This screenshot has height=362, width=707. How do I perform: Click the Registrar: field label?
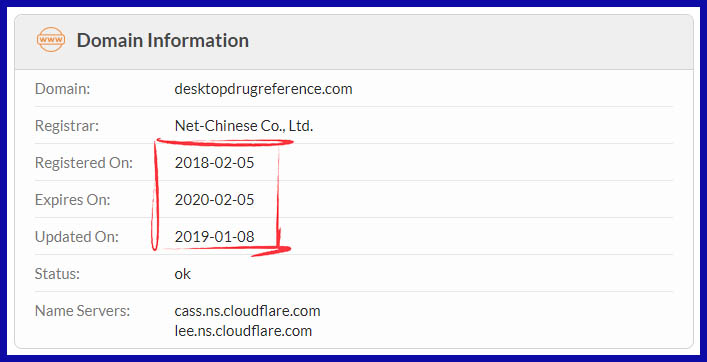67,126
